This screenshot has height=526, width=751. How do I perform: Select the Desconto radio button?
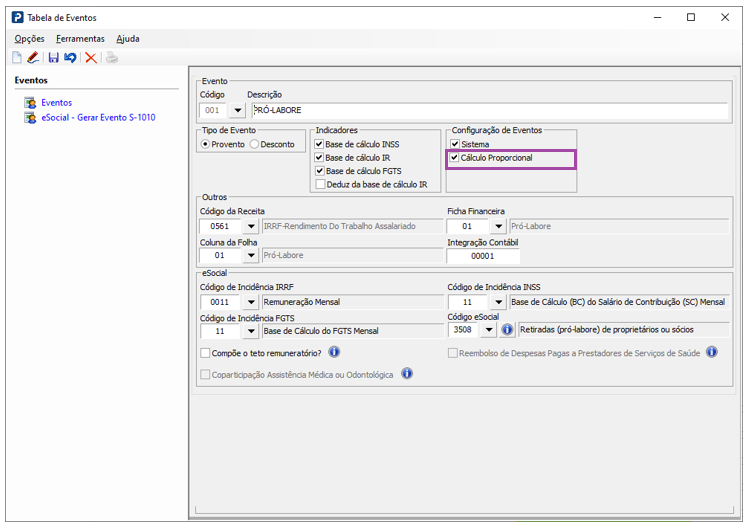click(254, 144)
